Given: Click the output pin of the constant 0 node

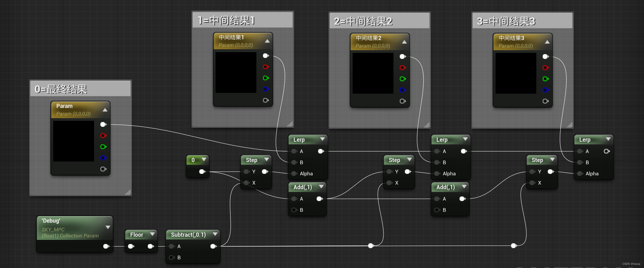Looking at the screenshot, I should (x=201, y=171).
